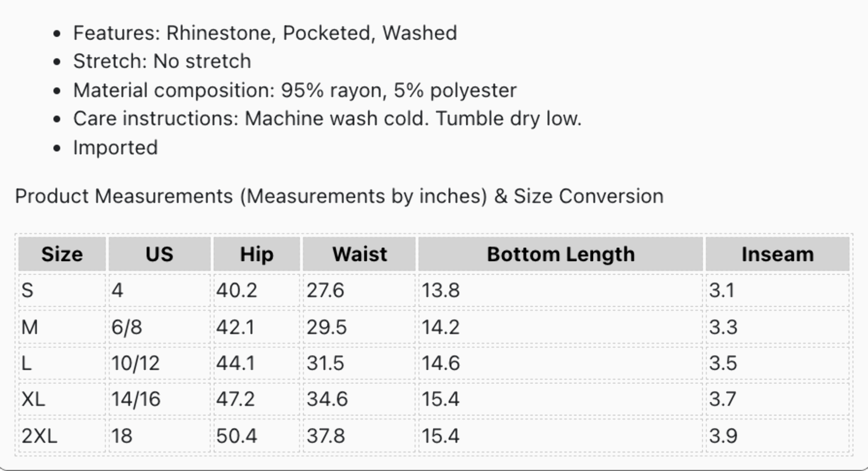Select the 2XL size cell
Image resolution: width=868 pixels, height=471 pixels.
pyautogui.click(x=62, y=436)
